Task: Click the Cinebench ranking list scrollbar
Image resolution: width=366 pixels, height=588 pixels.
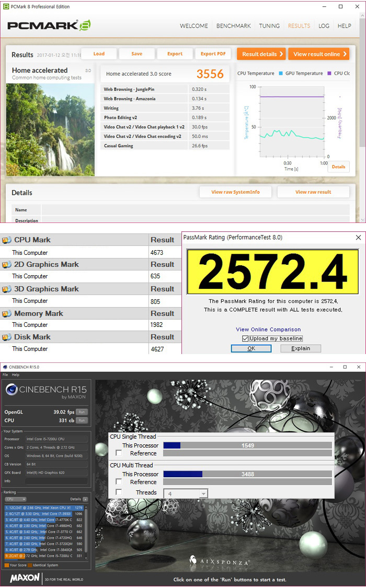Action: [87, 527]
